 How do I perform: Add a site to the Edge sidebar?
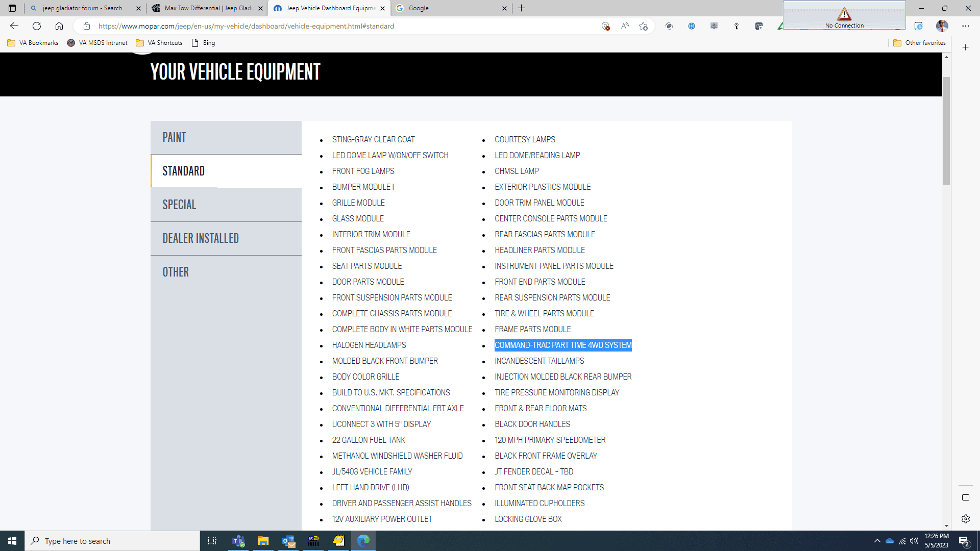pos(966,47)
